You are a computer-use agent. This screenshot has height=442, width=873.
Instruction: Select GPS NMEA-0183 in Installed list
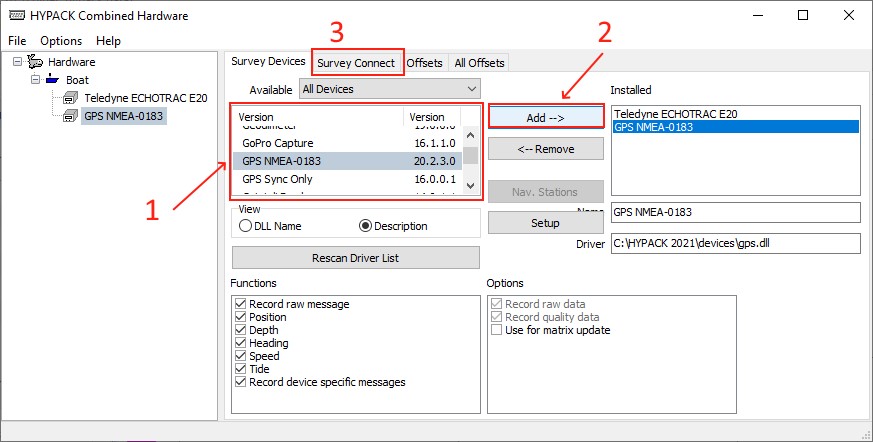point(735,127)
